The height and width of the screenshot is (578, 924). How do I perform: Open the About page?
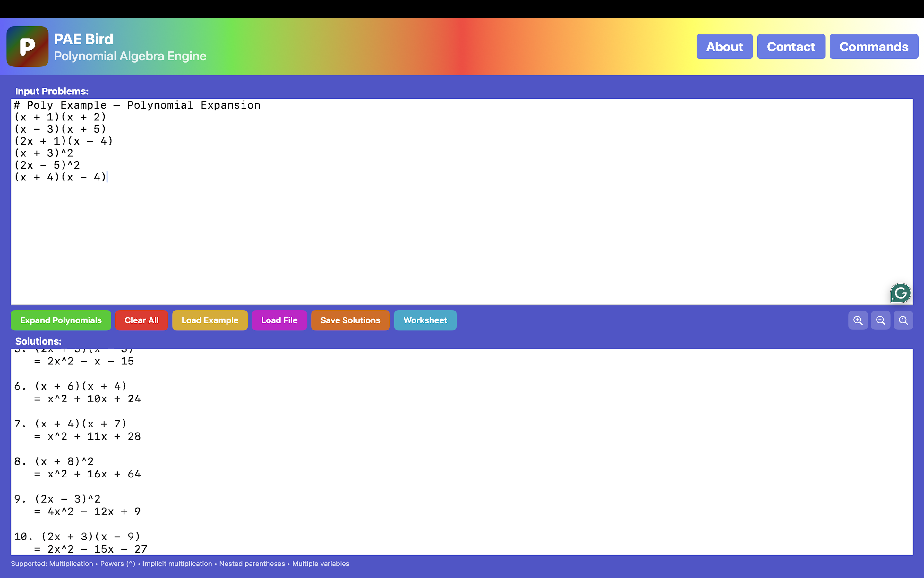pos(724,47)
